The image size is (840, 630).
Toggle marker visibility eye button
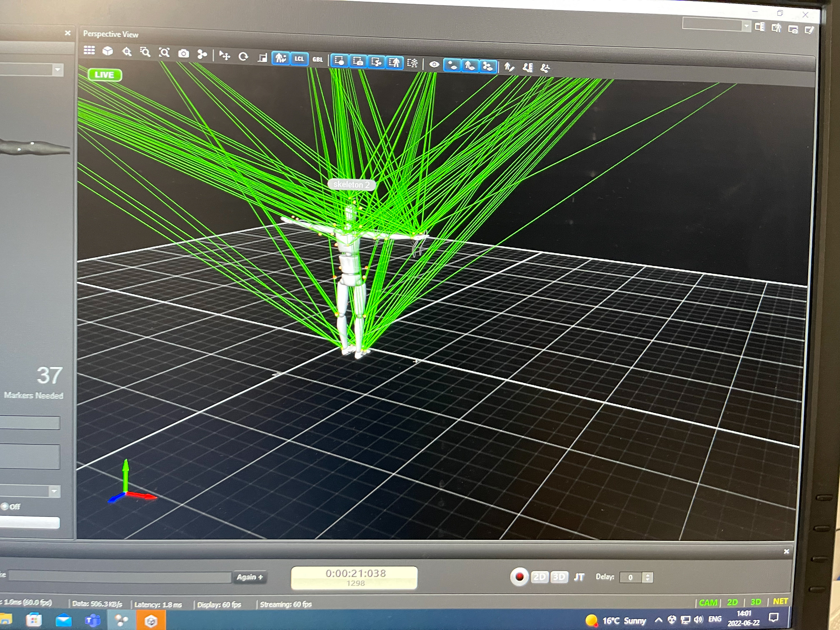(452, 65)
